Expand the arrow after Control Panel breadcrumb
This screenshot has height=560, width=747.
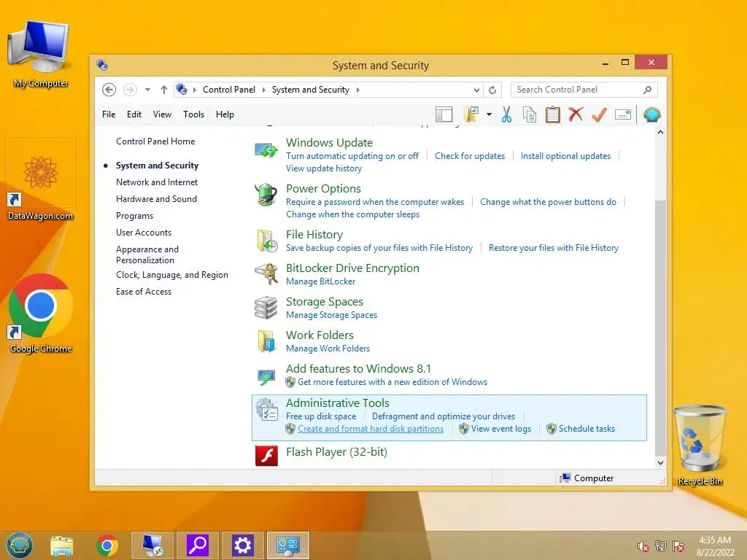click(x=263, y=90)
